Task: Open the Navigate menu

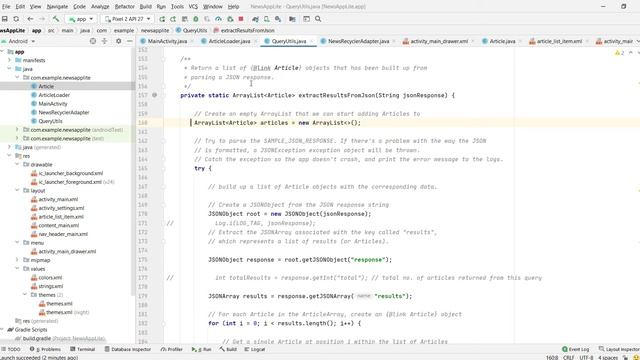Action: 57,7
